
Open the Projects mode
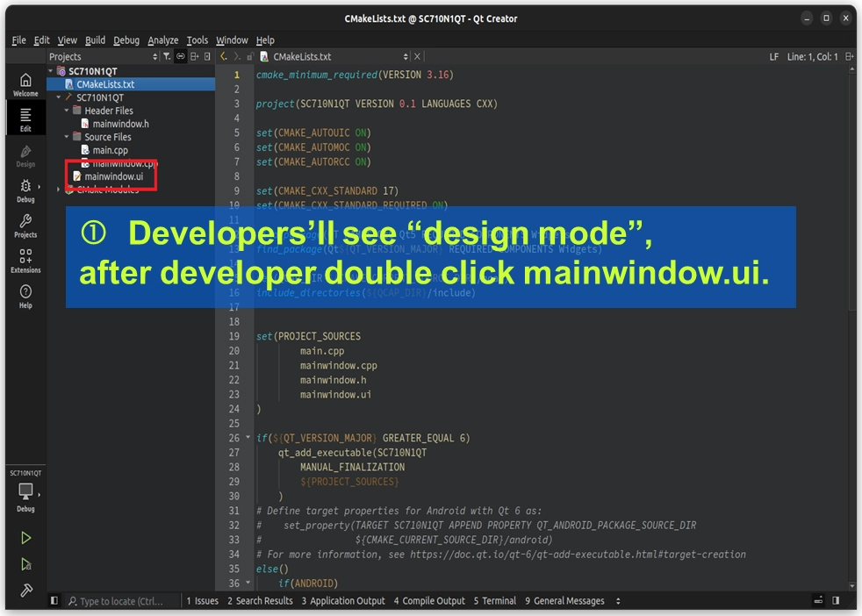[25, 226]
